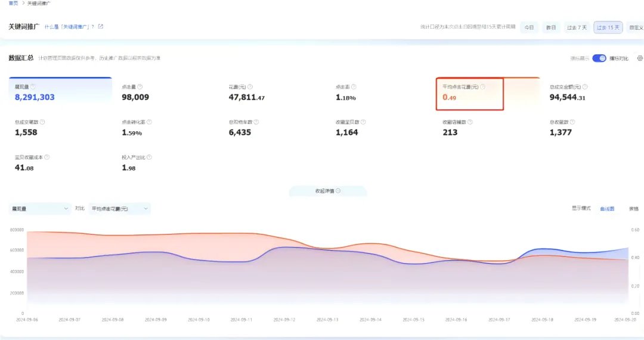Collapse details with the 收起详情 button
644x340 pixels.
coord(328,191)
